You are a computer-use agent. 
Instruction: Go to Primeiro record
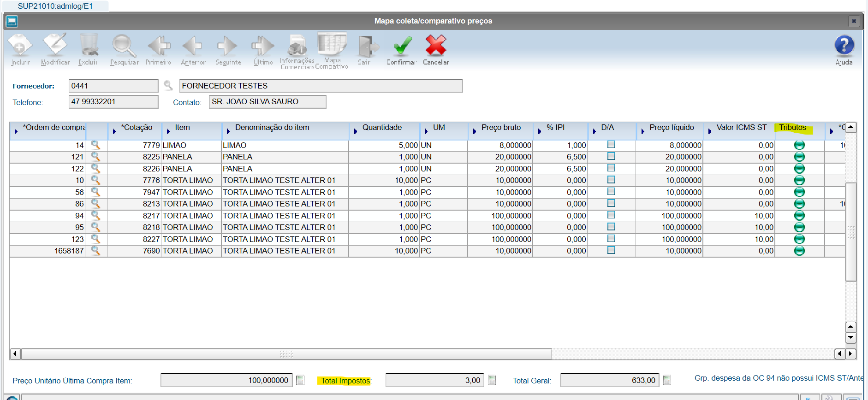[159, 49]
